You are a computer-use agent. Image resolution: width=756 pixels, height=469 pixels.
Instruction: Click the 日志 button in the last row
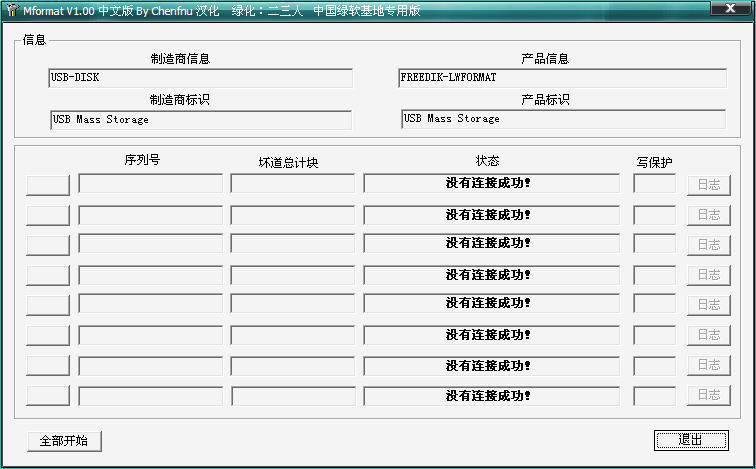tap(708, 395)
